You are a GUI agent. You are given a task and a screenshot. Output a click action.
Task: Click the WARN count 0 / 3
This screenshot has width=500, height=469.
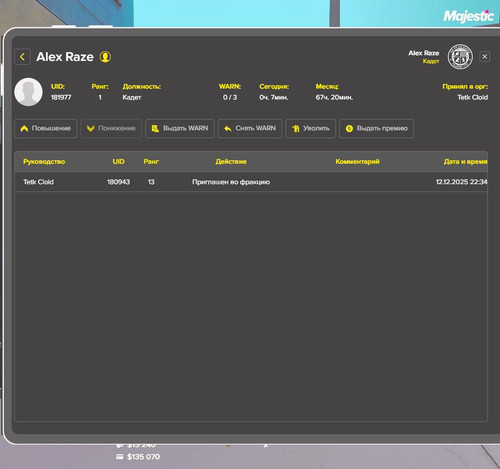point(230,97)
